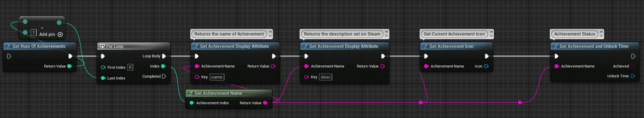Click For Loop Completed execution pin
The height and width of the screenshot is (118, 644).
click(x=164, y=76)
